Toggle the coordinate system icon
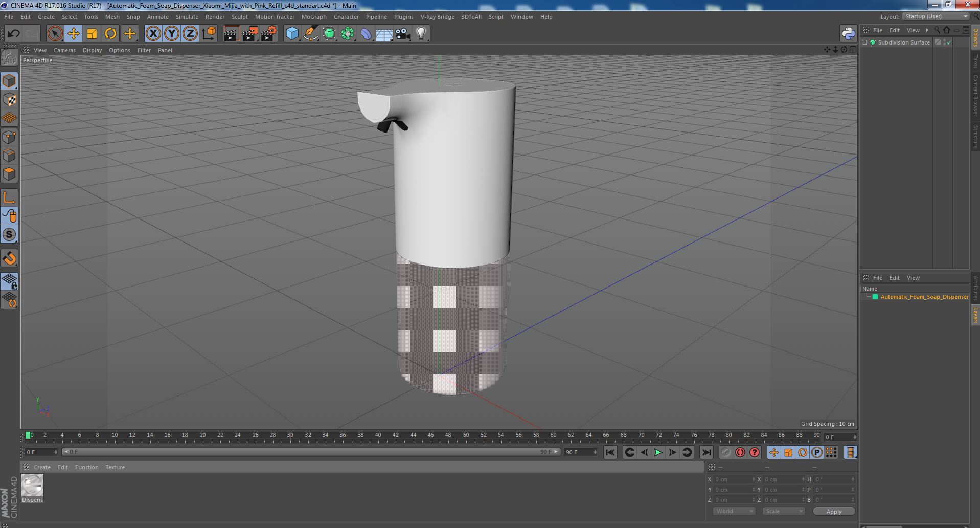Viewport: 980px width, 528px height. pyautogui.click(x=209, y=34)
